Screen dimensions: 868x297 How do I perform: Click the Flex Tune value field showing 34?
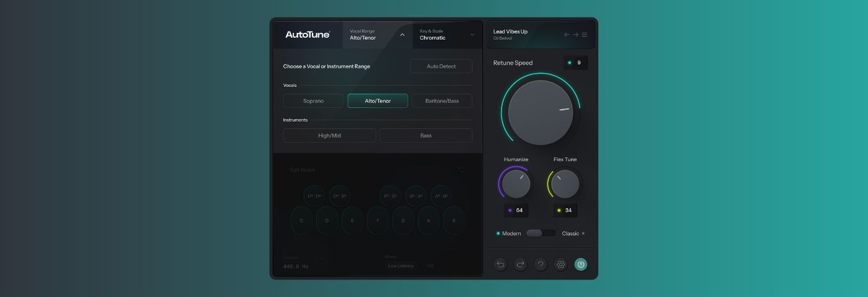[565, 210]
